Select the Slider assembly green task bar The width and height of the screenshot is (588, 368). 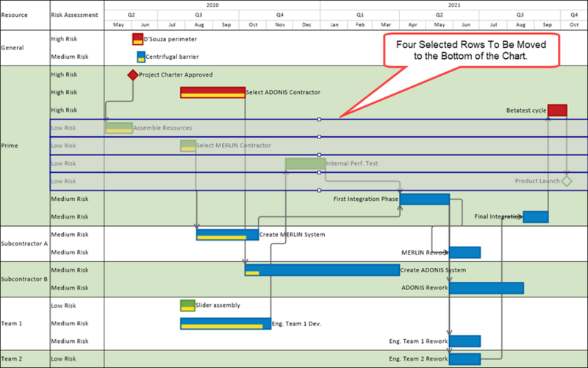point(188,305)
